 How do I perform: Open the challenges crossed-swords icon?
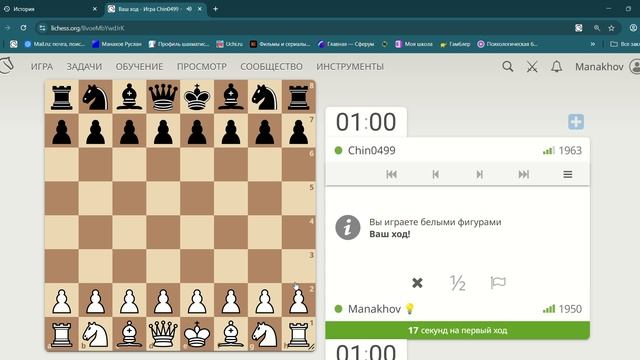click(x=532, y=67)
